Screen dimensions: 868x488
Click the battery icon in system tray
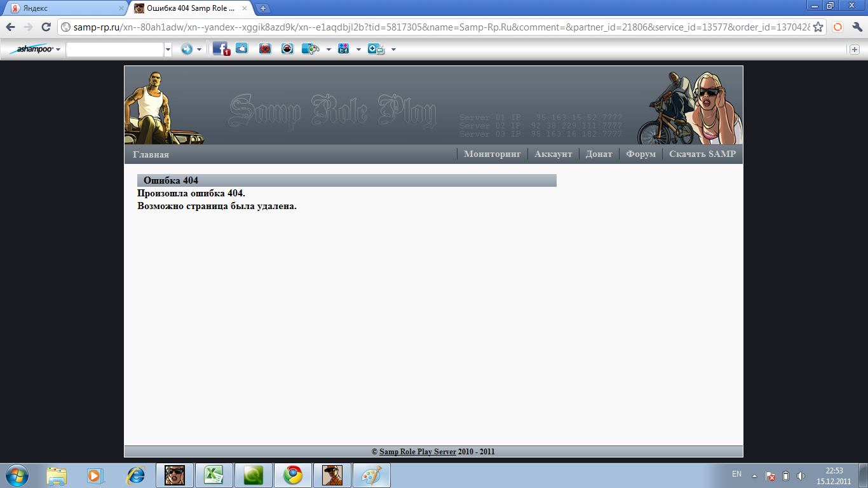point(785,476)
